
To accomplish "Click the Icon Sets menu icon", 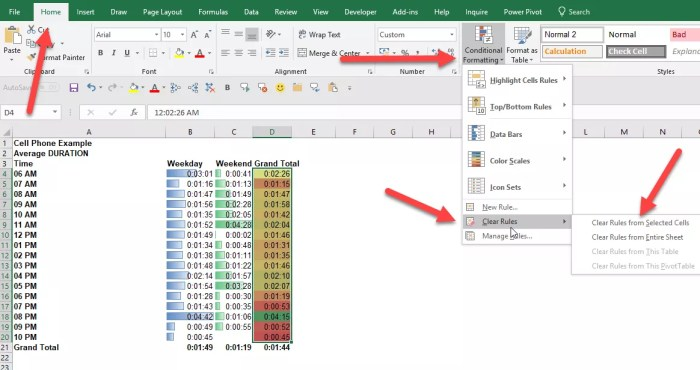I will (476, 186).
